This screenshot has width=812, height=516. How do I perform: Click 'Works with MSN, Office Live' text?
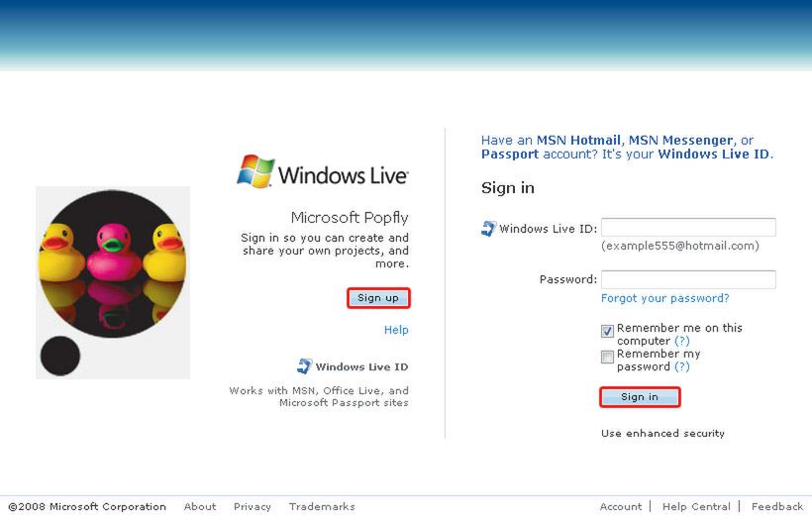click(319, 396)
